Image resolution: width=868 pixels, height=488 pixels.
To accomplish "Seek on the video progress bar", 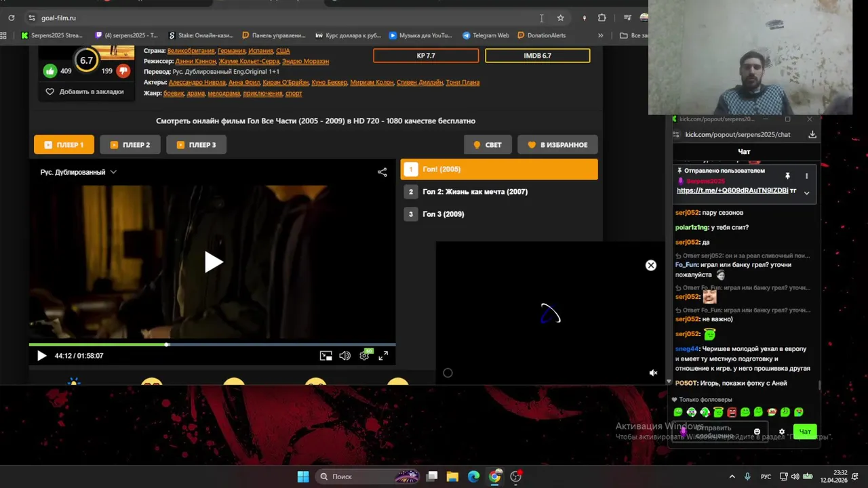I will pos(212,344).
